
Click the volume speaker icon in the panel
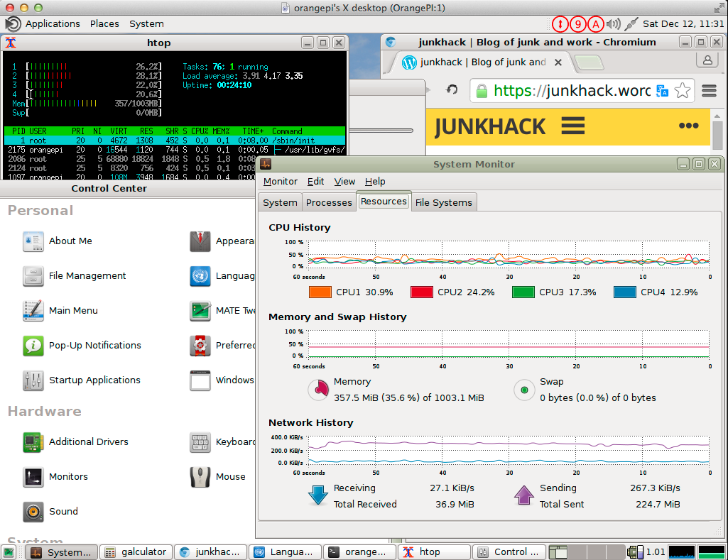pyautogui.click(x=613, y=23)
